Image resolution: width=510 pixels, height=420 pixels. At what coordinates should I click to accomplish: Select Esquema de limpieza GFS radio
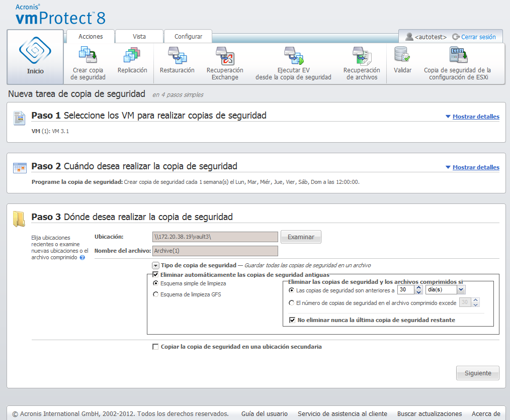click(156, 294)
